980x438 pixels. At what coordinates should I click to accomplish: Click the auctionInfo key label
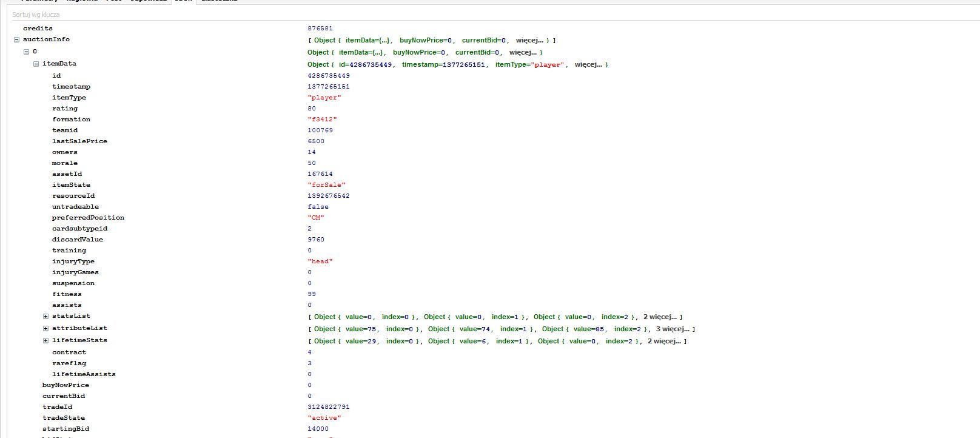[46, 39]
